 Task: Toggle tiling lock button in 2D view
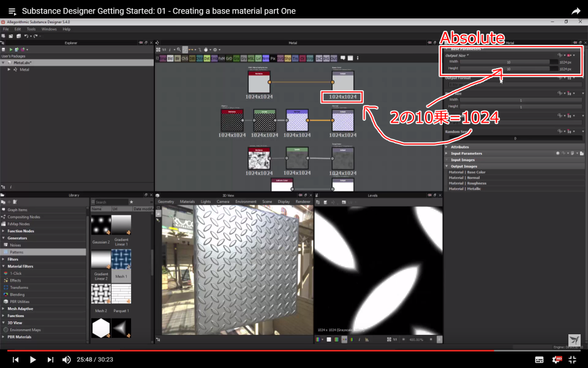(439, 339)
